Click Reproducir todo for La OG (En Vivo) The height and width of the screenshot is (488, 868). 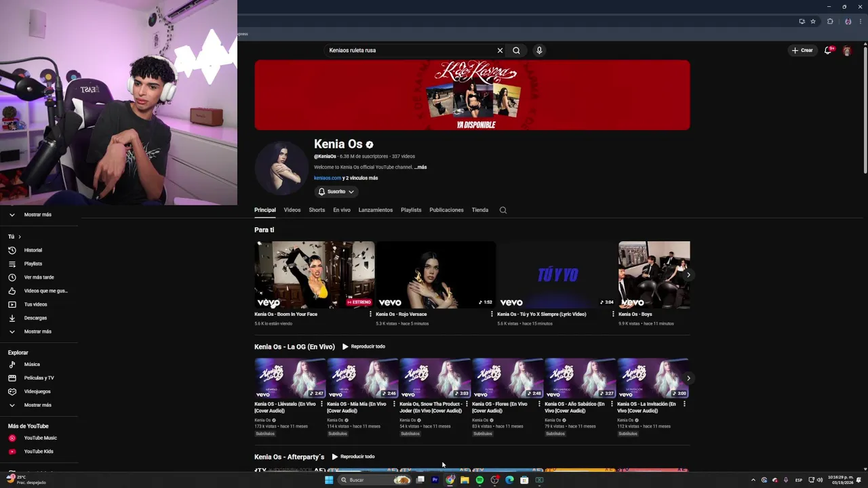[x=363, y=346]
